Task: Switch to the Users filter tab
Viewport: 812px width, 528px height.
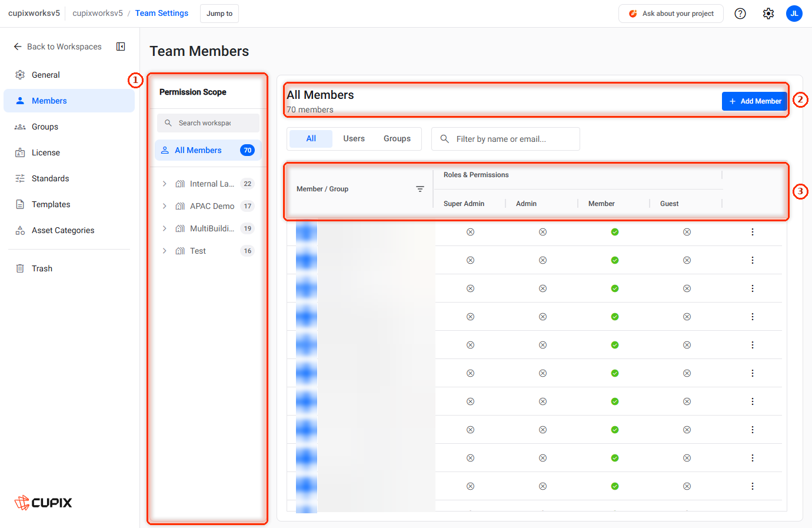Action: [354, 139]
